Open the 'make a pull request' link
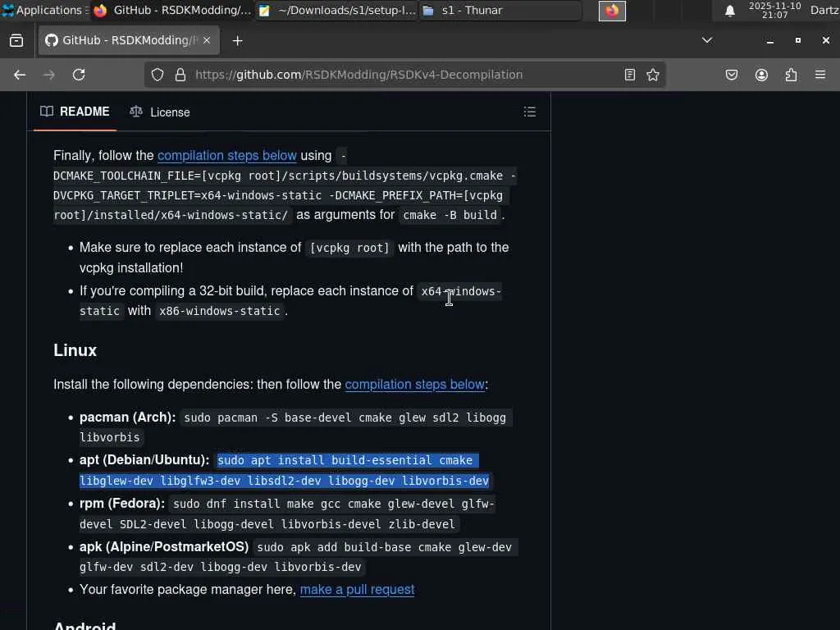Image resolution: width=840 pixels, height=630 pixels. click(358, 589)
